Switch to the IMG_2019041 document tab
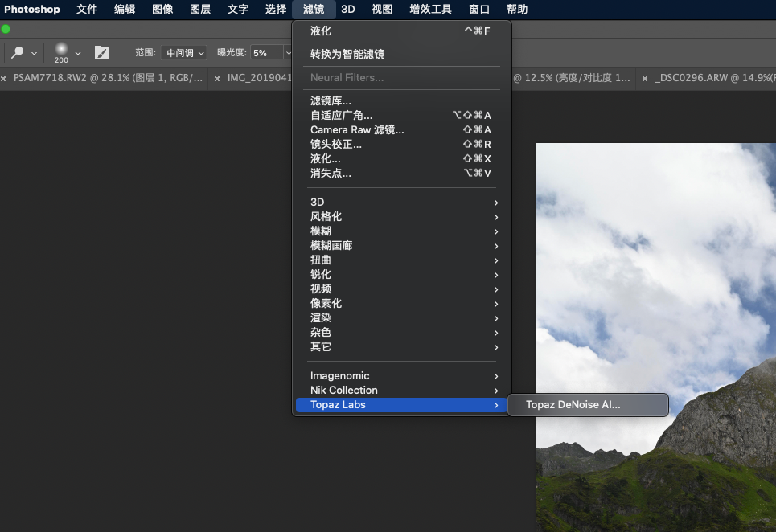The height and width of the screenshot is (532, 776). pos(259,78)
